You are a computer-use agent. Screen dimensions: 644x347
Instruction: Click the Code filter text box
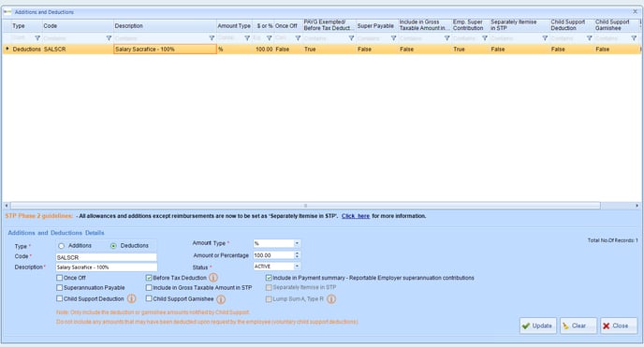coord(74,38)
